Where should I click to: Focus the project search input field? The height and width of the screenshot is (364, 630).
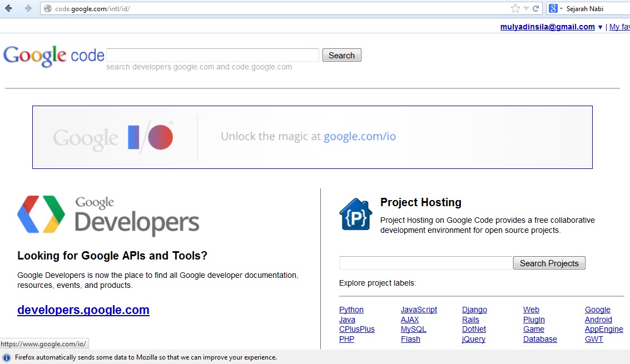tap(426, 263)
